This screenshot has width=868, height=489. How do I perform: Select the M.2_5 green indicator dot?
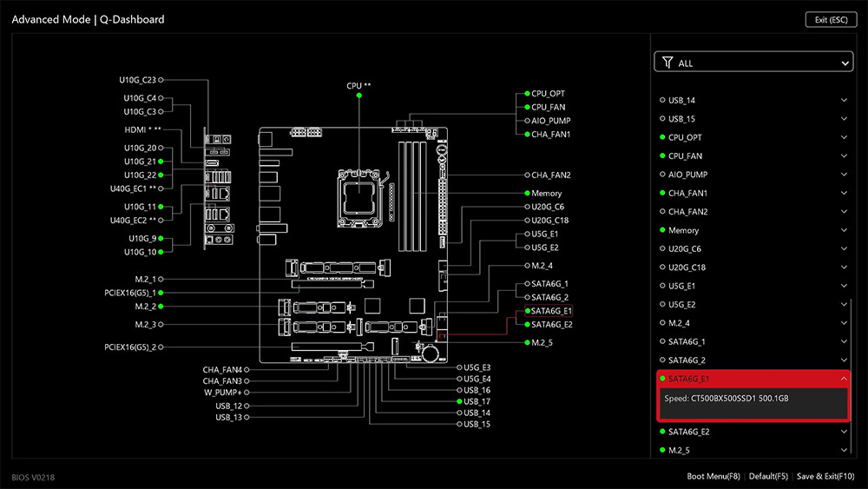pyautogui.click(x=527, y=343)
